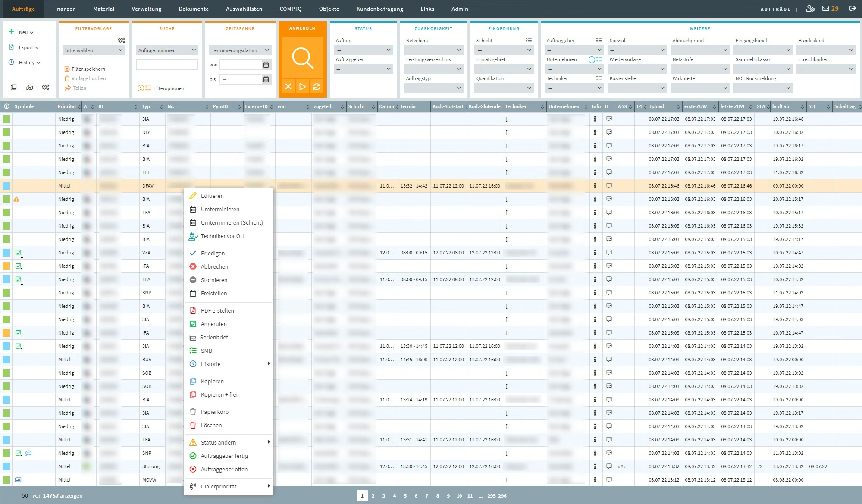Image resolution: width=862 pixels, height=504 pixels.
Task: Click info icon of first table row
Action: (595, 119)
